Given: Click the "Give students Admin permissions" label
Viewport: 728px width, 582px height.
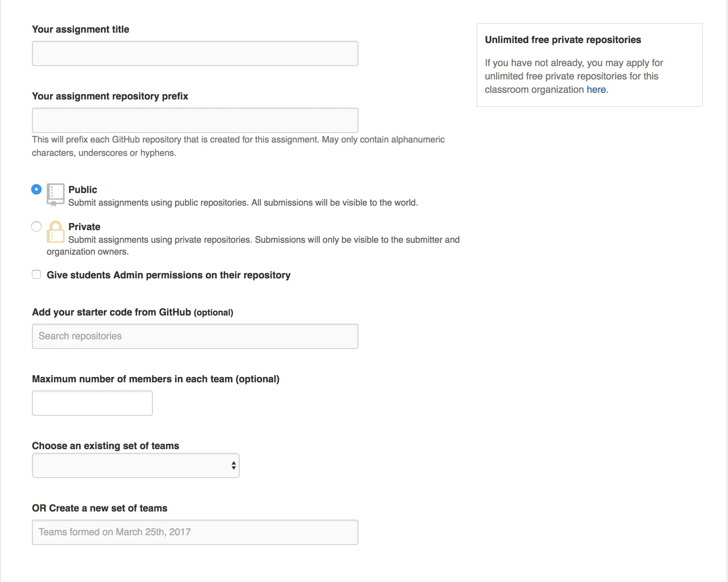Looking at the screenshot, I should (x=168, y=275).
